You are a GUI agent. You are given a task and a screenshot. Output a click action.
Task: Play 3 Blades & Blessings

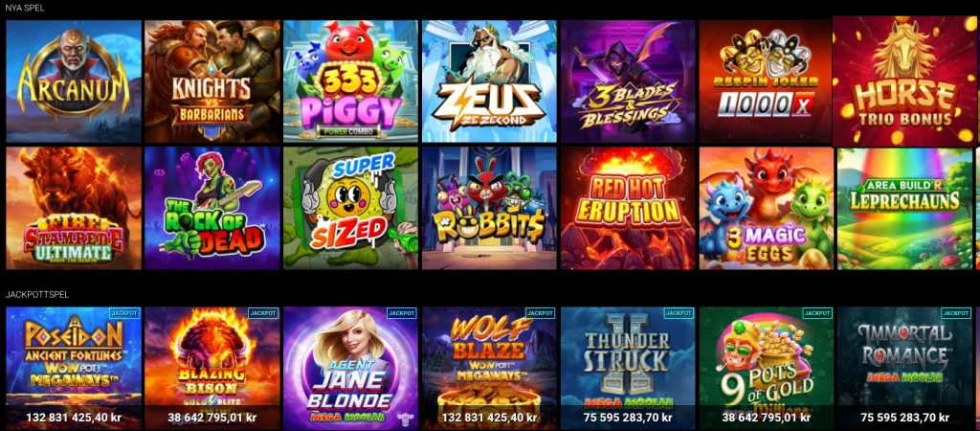pos(628,81)
